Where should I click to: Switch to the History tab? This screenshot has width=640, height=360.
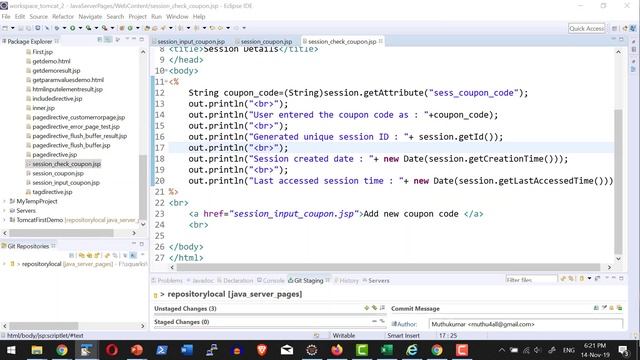(x=347, y=280)
